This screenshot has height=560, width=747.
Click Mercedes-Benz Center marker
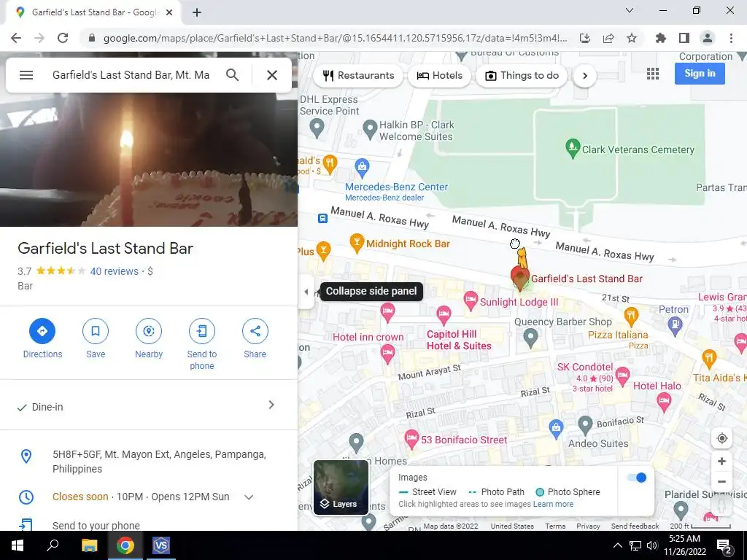[362, 167]
